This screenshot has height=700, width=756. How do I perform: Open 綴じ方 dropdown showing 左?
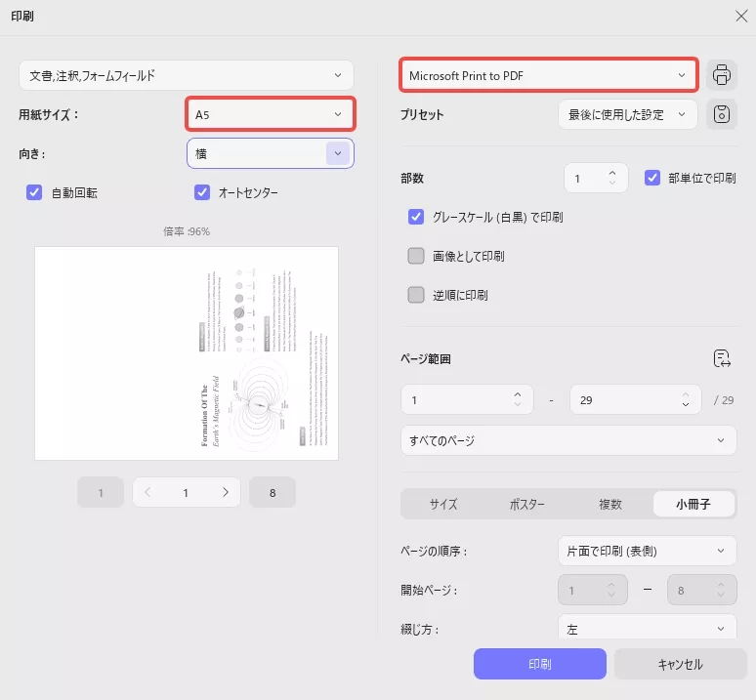point(647,627)
